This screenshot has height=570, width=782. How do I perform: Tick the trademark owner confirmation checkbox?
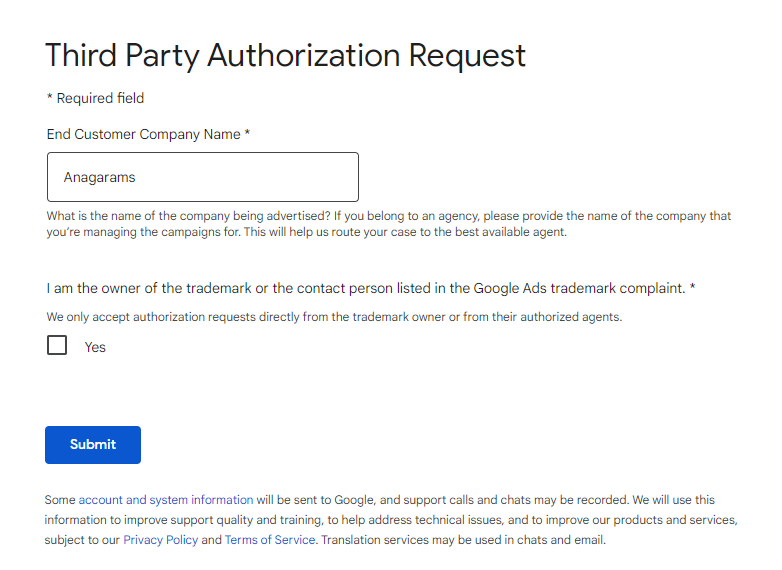coord(57,346)
